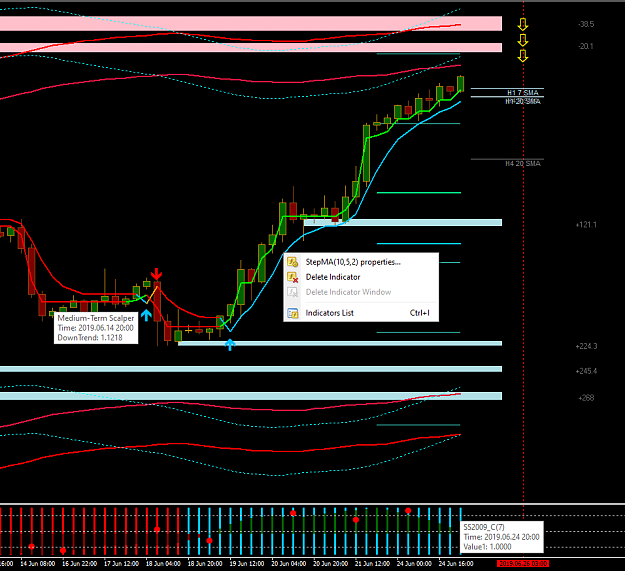Click the 24 Jun 00:00 time label
Screen dimensions: 625x571
[x=414, y=563]
